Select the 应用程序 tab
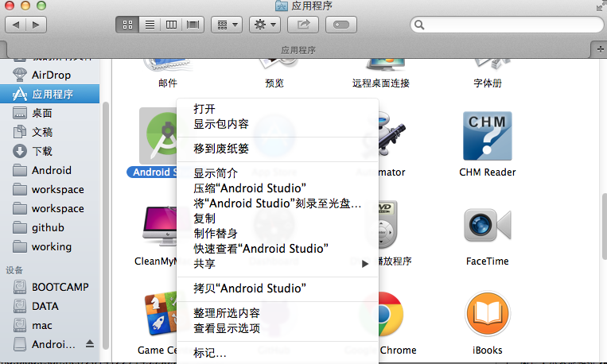The width and height of the screenshot is (607, 364). 298,50
